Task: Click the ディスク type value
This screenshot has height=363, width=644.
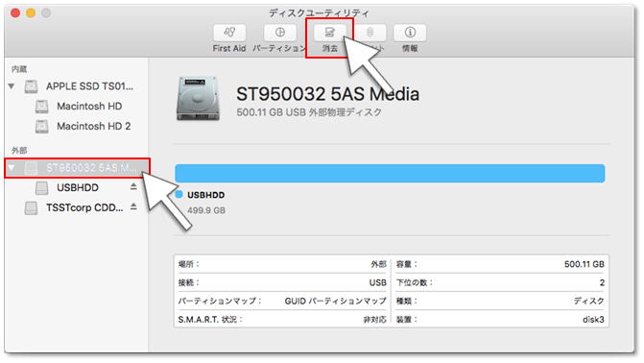Action: coord(589,301)
